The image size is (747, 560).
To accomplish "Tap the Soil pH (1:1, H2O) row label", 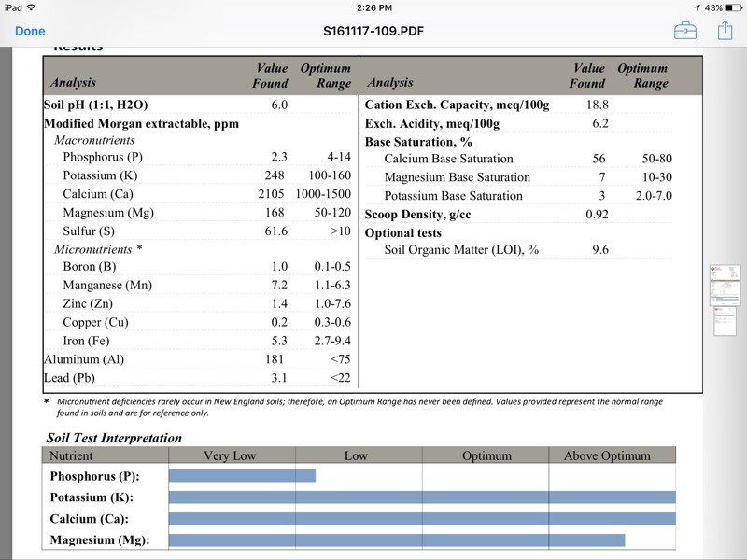I will [96, 105].
